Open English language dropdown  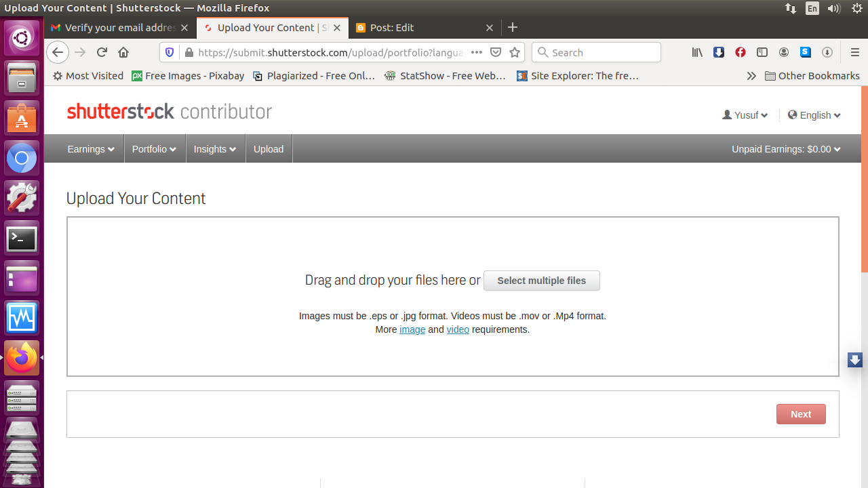click(814, 115)
